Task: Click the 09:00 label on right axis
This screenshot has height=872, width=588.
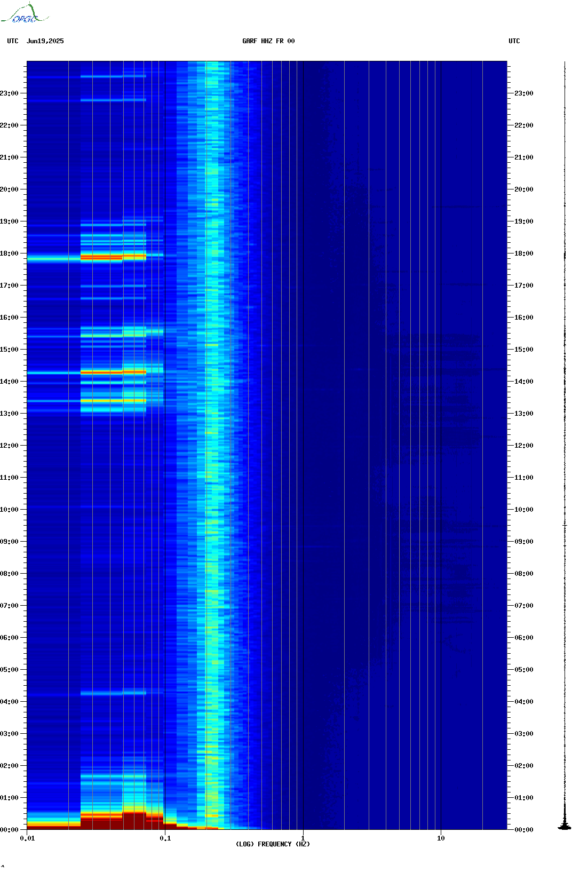Action: pos(524,542)
